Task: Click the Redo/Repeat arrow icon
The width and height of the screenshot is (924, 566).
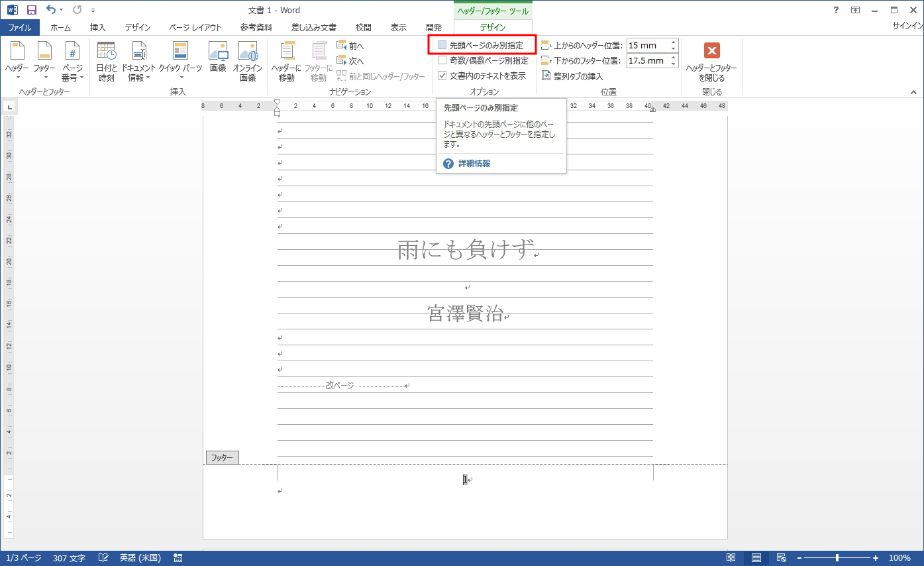Action: [x=77, y=10]
